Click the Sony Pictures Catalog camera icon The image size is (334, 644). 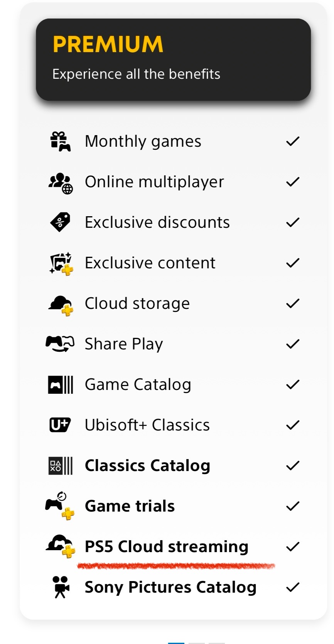click(x=61, y=587)
